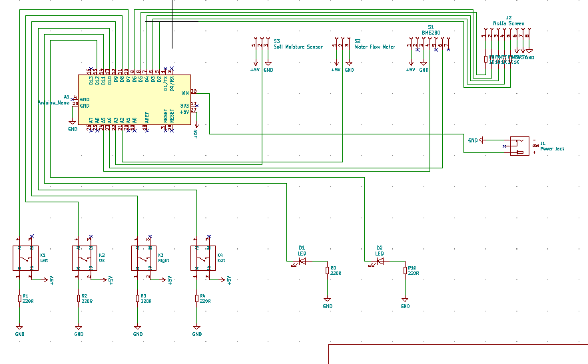Pick the K3 Right switch symbol
This screenshot has width=588, height=364.
click(x=144, y=258)
